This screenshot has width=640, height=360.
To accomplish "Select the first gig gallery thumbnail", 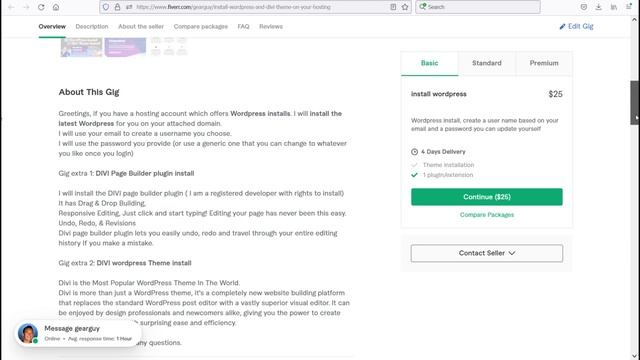I will (x=81, y=47).
